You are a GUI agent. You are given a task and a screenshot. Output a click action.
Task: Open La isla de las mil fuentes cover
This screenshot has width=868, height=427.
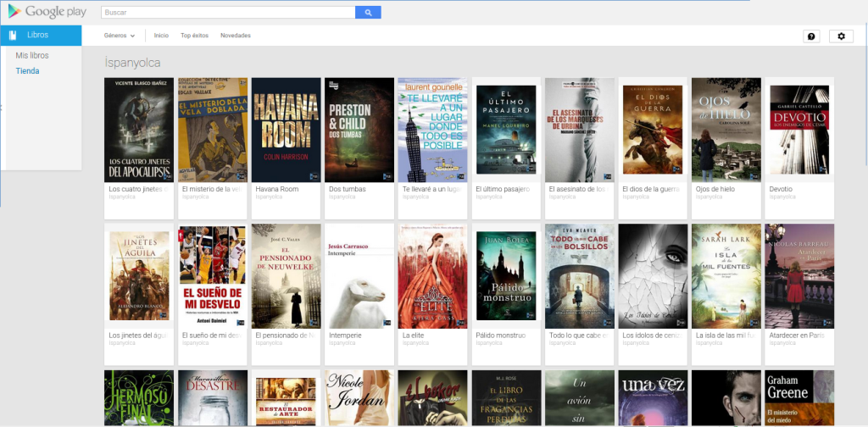[x=726, y=276]
